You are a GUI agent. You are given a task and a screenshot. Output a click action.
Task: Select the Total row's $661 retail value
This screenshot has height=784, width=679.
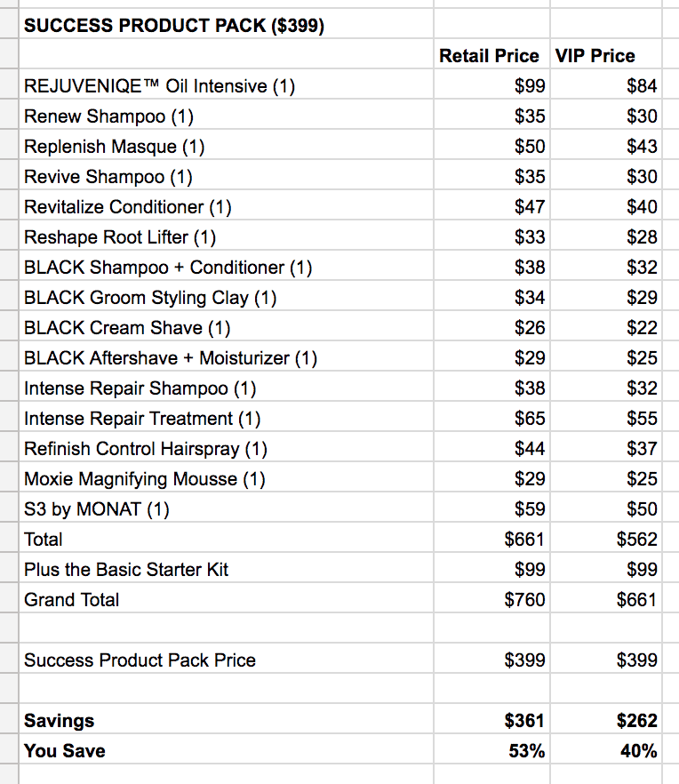[524, 540]
